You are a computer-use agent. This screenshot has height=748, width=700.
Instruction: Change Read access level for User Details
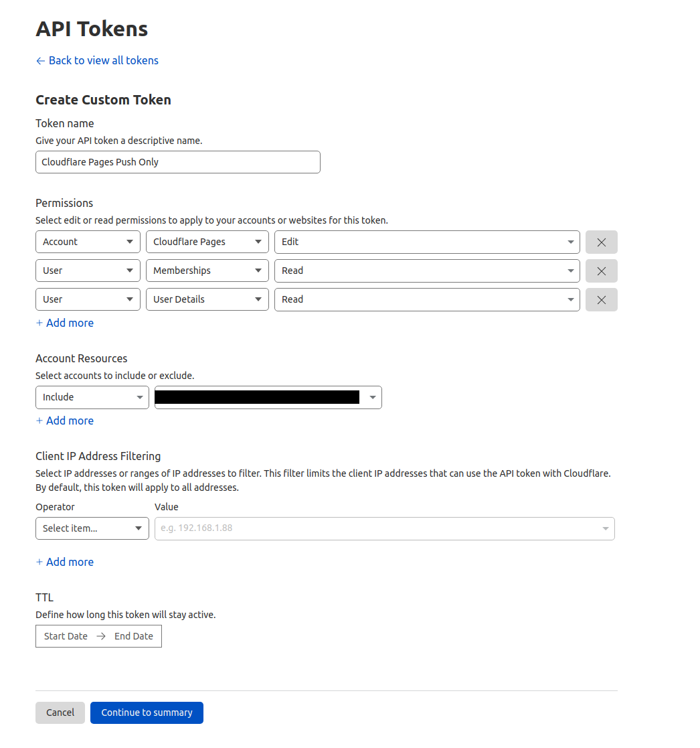(x=426, y=299)
